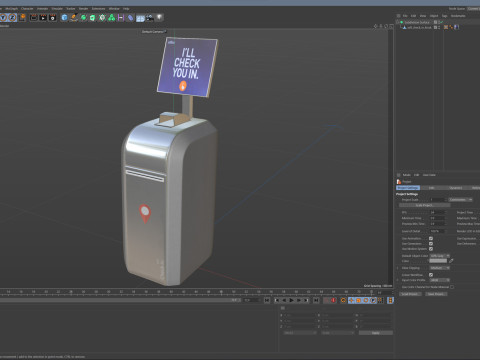This screenshot has width=480, height=360.
Task: Click the green Cloner gear icon
Action: (102, 17)
